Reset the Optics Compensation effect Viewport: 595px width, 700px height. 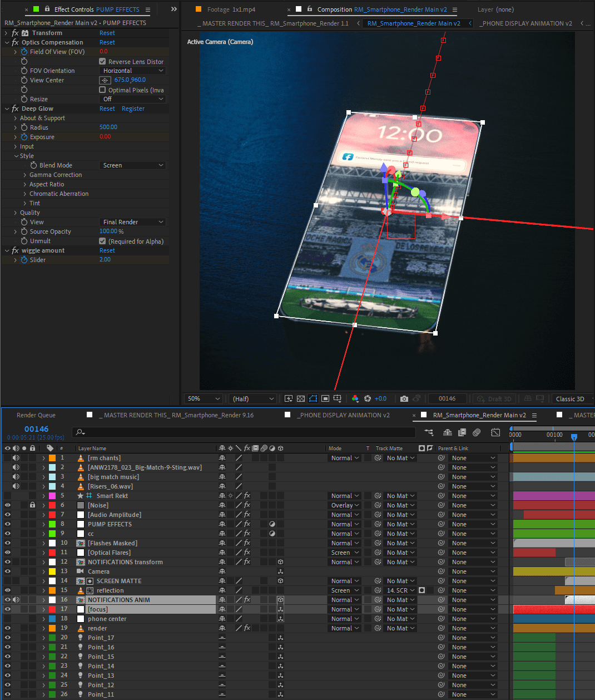pyautogui.click(x=107, y=42)
